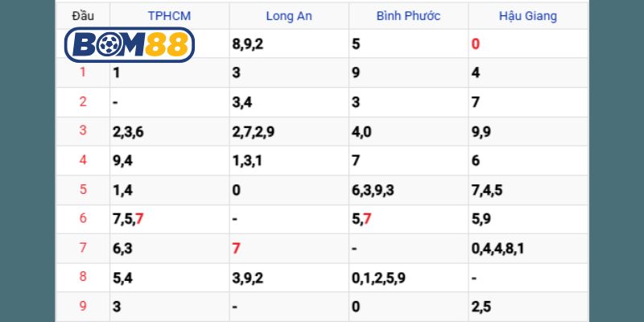This screenshot has width=644, height=322.
Task: Open the Long An column header link
Action: click(x=288, y=15)
